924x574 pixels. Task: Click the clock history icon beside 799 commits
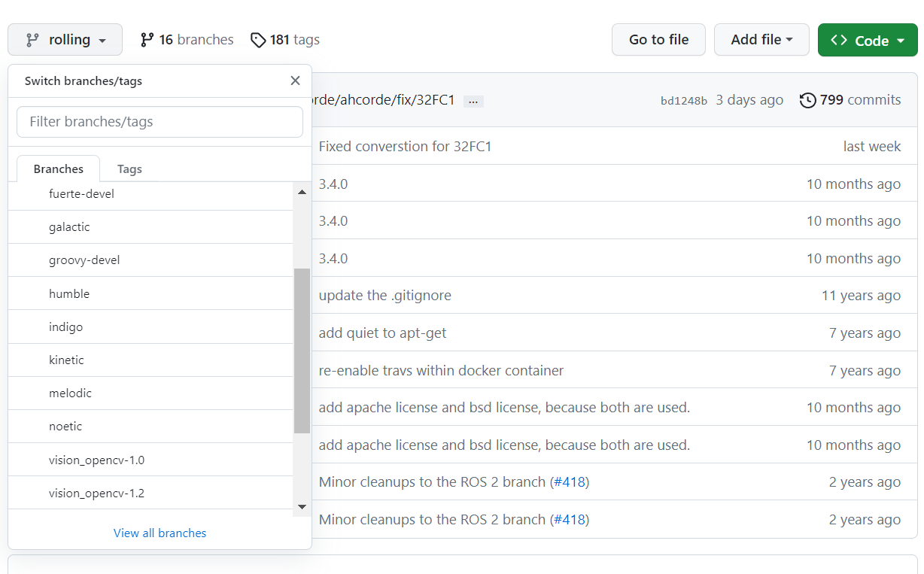point(807,100)
